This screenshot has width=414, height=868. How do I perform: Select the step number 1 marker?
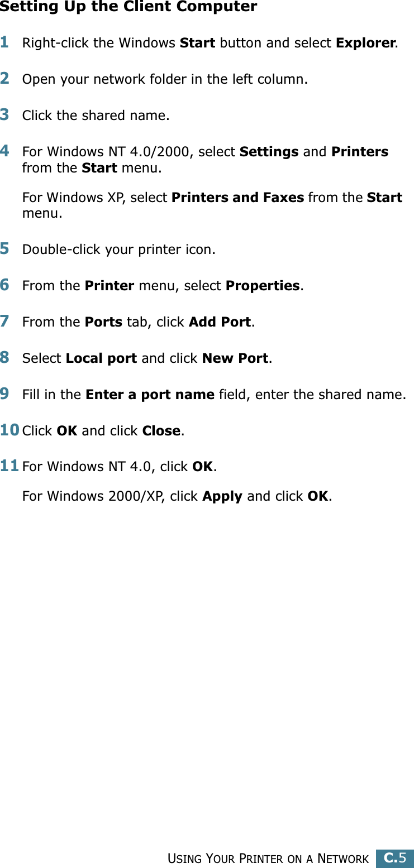[x=4, y=42]
